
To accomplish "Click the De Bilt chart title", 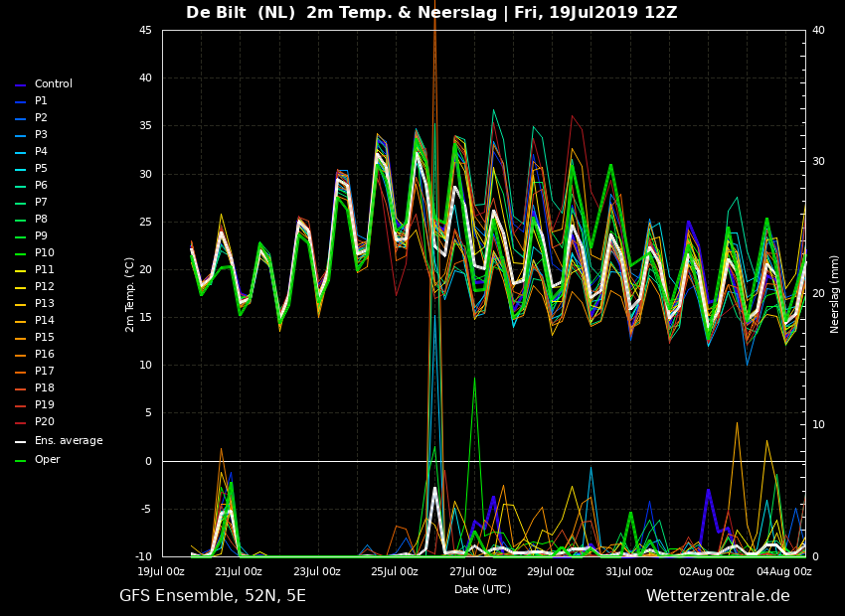I will tap(431, 12).
